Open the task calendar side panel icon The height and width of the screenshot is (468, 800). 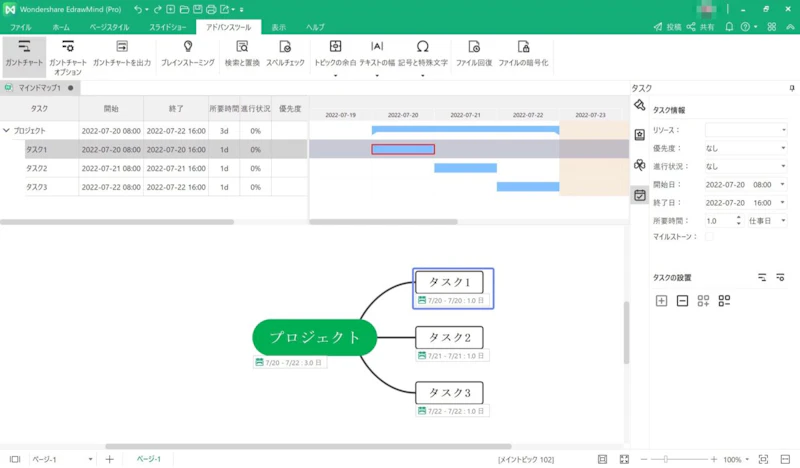(x=640, y=196)
